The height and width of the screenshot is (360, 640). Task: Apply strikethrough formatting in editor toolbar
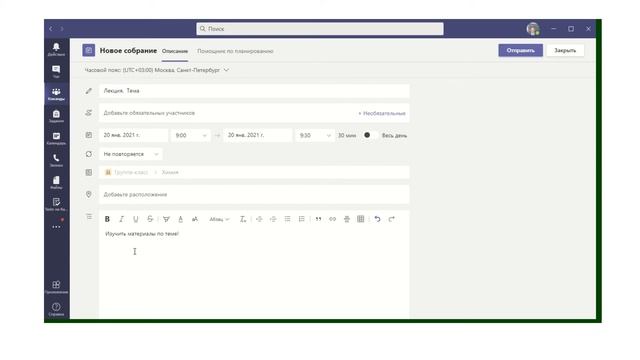[x=150, y=219]
